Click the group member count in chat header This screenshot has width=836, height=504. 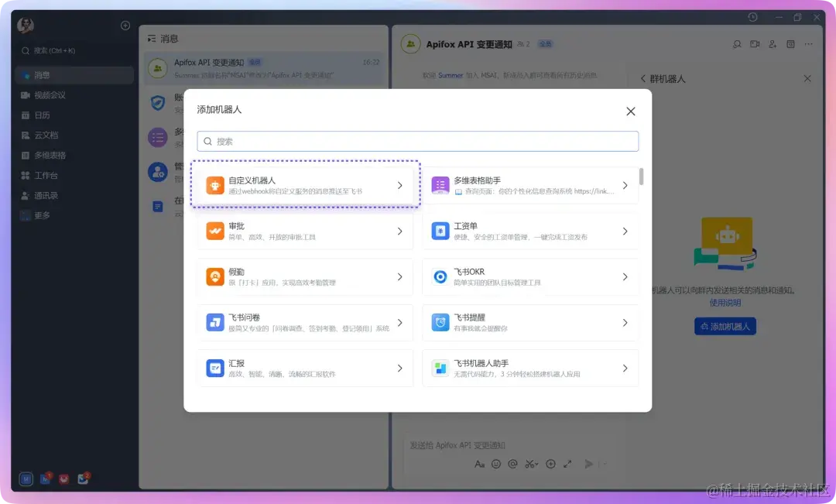click(523, 44)
